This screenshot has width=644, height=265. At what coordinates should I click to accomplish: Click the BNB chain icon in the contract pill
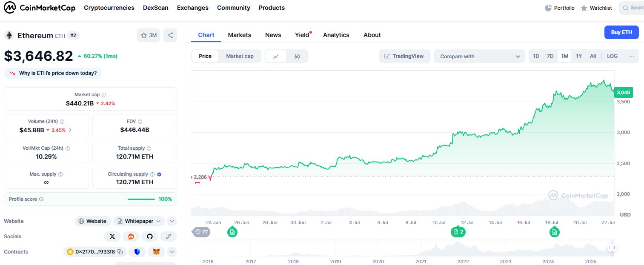tap(69, 252)
